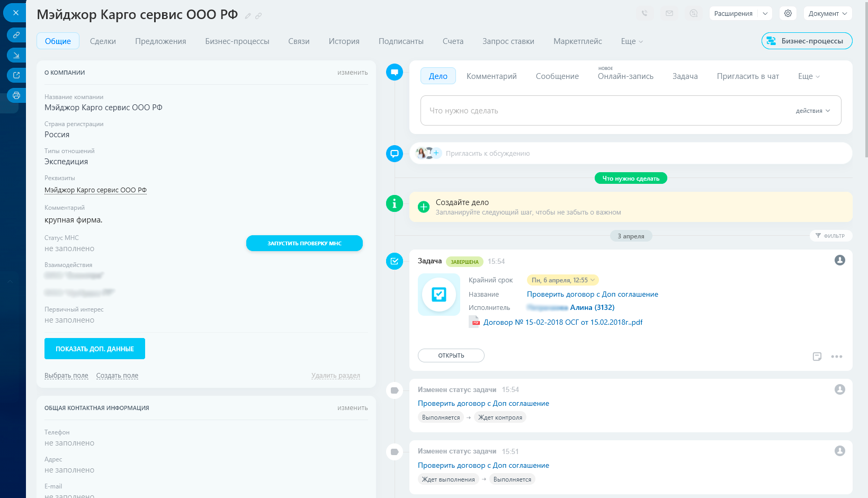Image resolution: width=868 pixels, height=498 pixels.
Task: Send an email via header envelope icon
Action: (x=669, y=13)
